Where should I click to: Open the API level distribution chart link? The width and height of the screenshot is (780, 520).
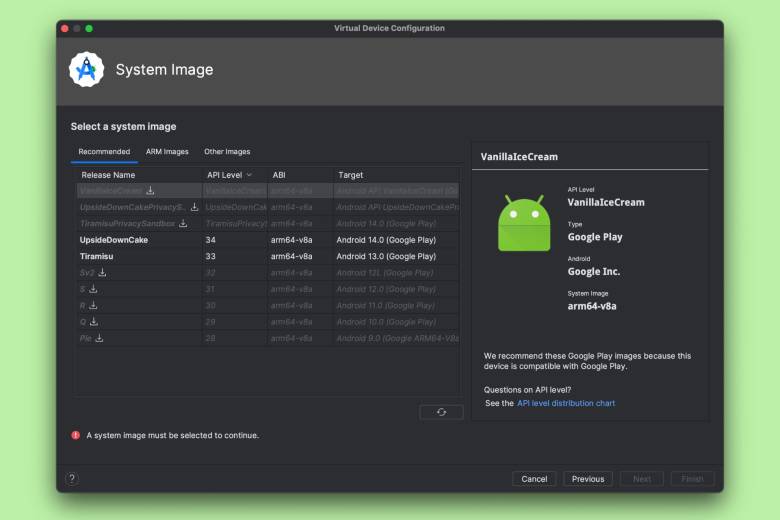coord(566,403)
